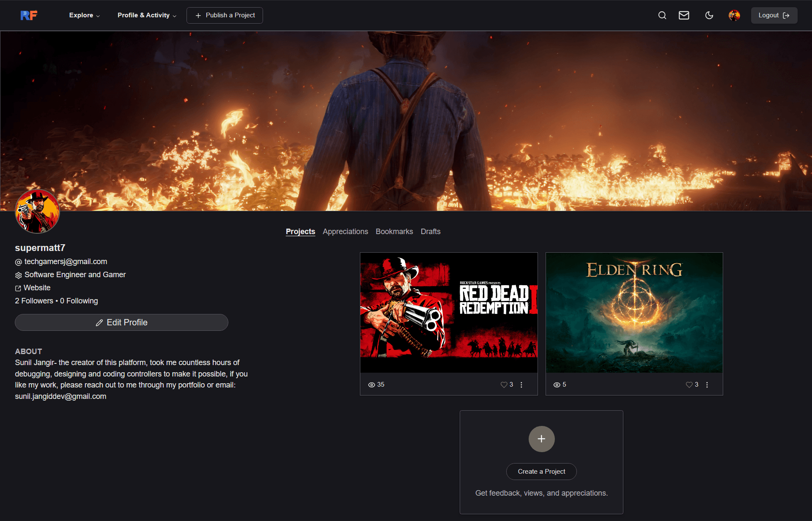The width and height of the screenshot is (812, 521).
Task: Click the techgamersj@gmail.com email text
Action: 66,262
